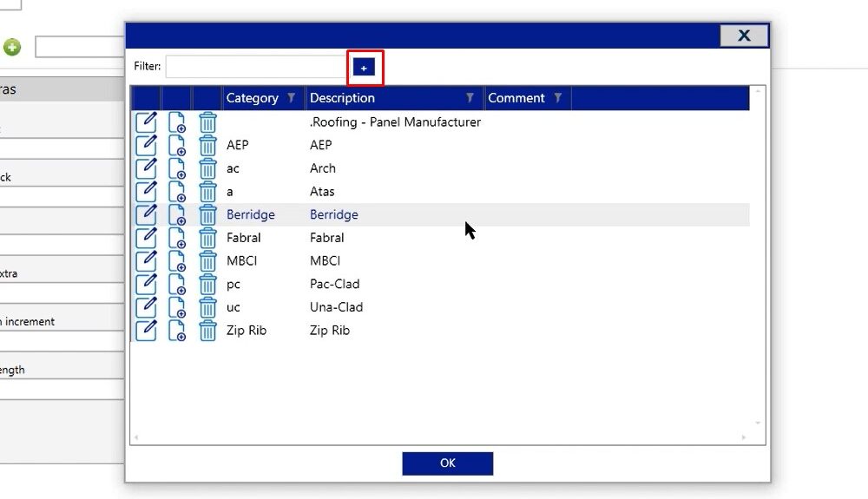Image resolution: width=868 pixels, height=499 pixels.
Task: Click trash icon on the Arch row
Action: tap(207, 168)
